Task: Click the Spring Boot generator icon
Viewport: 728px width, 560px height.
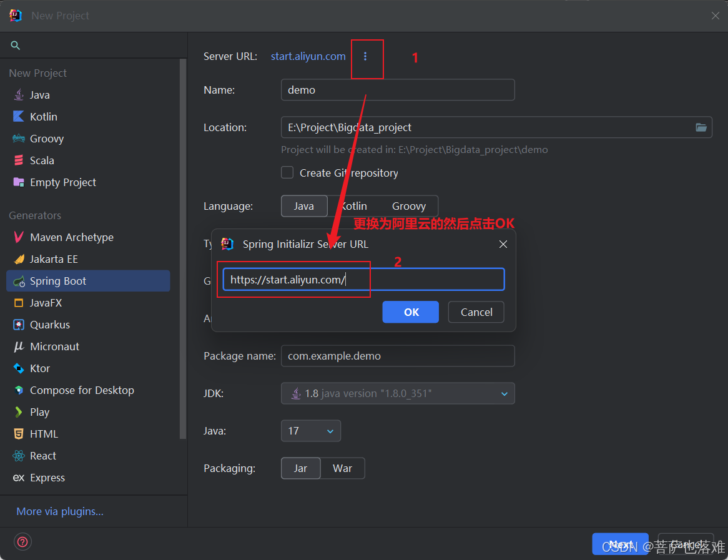Action: 19,281
